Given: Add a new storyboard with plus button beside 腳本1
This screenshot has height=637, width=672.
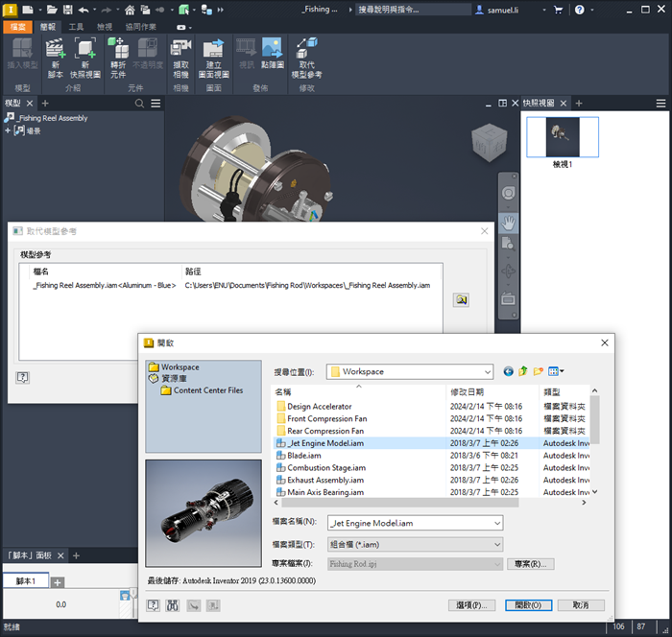Looking at the screenshot, I should [58, 582].
